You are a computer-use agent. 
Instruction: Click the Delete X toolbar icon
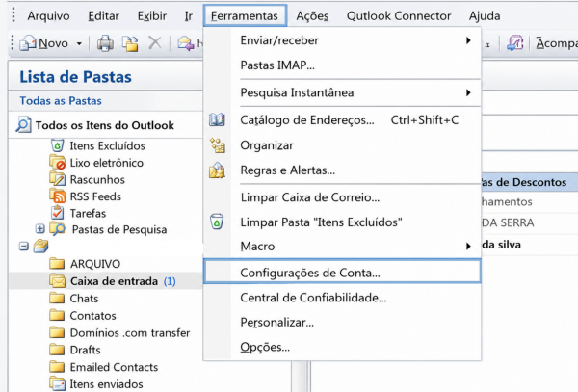[x=155, y=43]
